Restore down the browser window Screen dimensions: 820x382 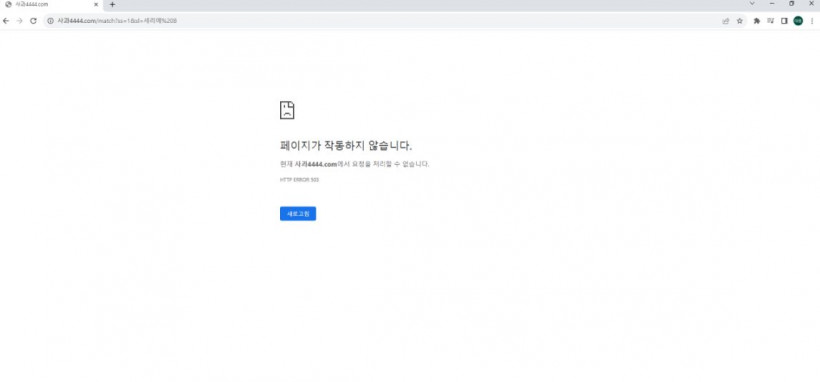792,4
